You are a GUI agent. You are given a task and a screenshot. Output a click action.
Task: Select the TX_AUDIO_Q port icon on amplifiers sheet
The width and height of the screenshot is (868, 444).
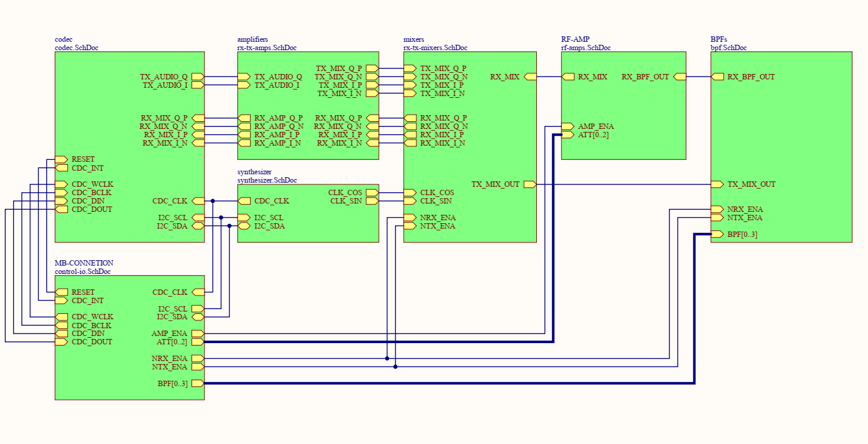click(x=244, y=77)
